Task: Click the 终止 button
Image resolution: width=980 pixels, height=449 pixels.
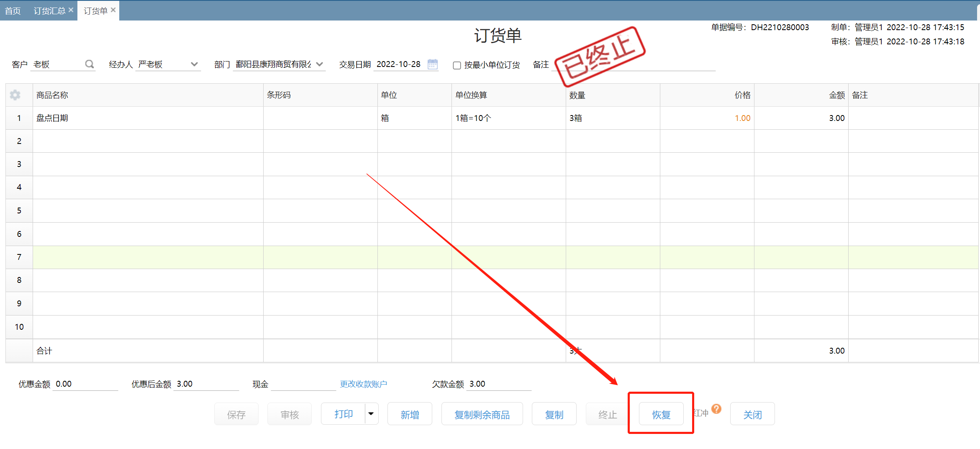Action: pos(608,414)
